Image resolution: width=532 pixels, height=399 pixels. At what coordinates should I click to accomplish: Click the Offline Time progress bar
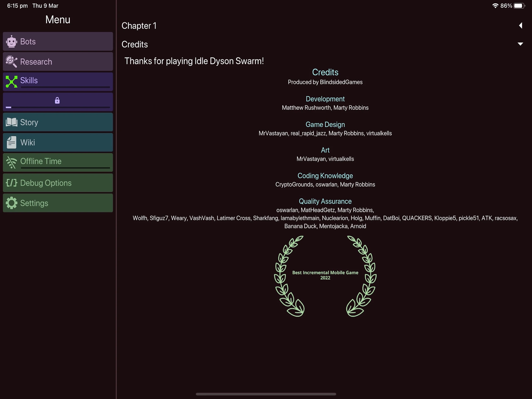pos(65,168)
